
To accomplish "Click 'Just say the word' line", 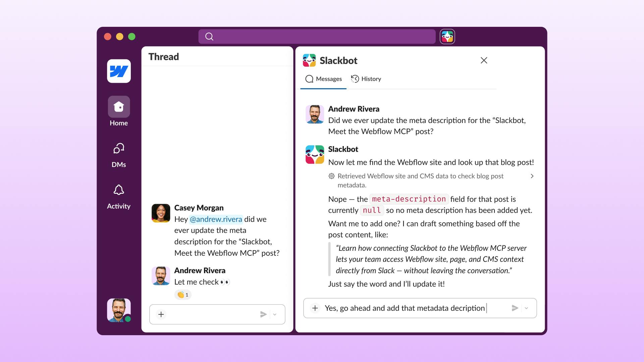I will point(386,284).
